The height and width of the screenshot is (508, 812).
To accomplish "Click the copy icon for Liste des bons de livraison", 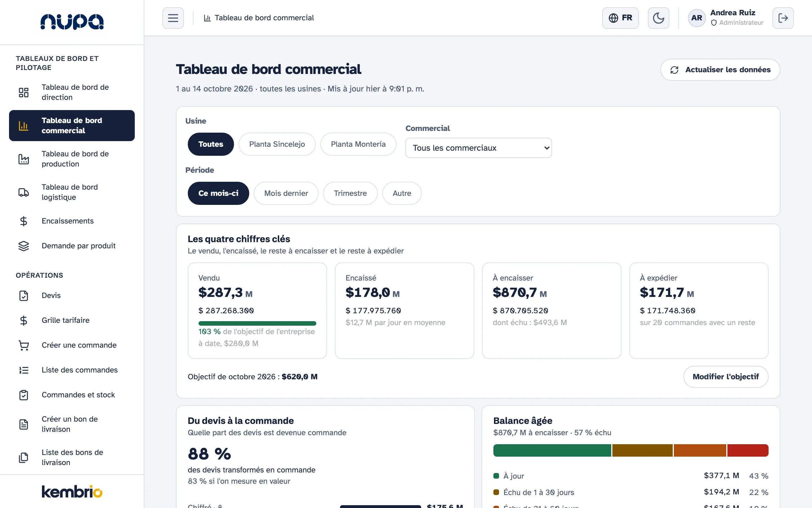I will click(x=23, y=457).
